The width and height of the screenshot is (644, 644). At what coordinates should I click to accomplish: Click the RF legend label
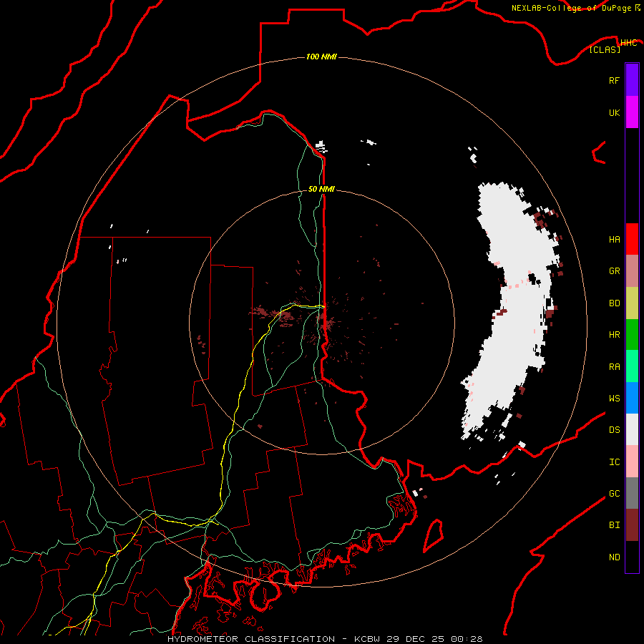click(614, 80)
